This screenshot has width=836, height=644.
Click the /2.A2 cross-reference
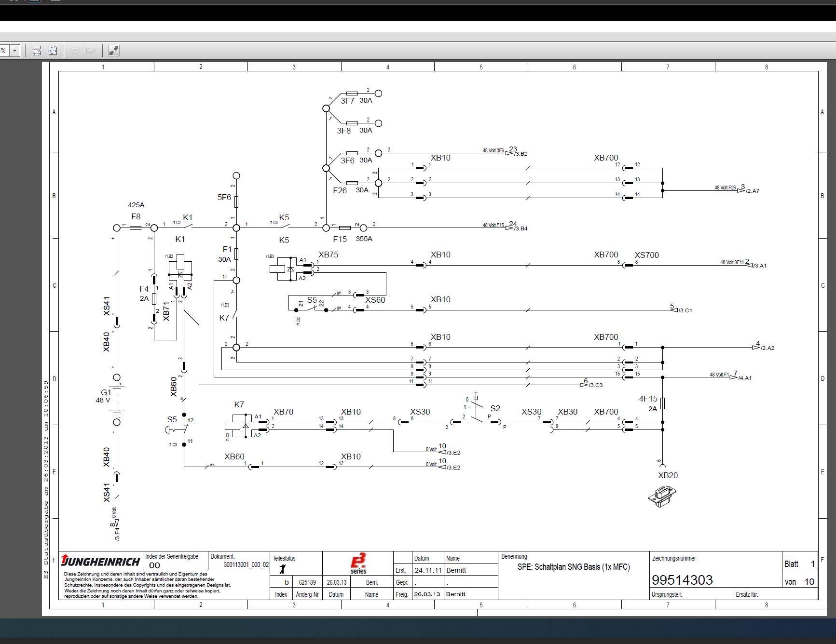[767, 348]
